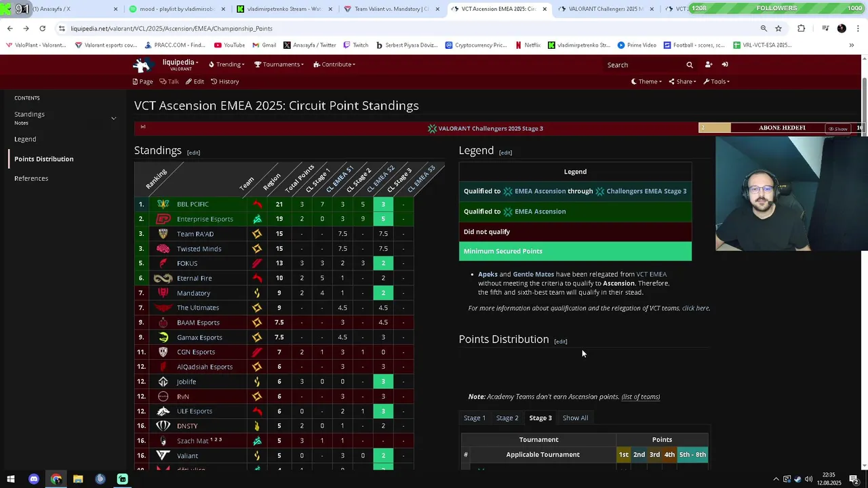Show hidden system tray icons
The width and height of the screenshot is (868, 488).
point(776,479)
